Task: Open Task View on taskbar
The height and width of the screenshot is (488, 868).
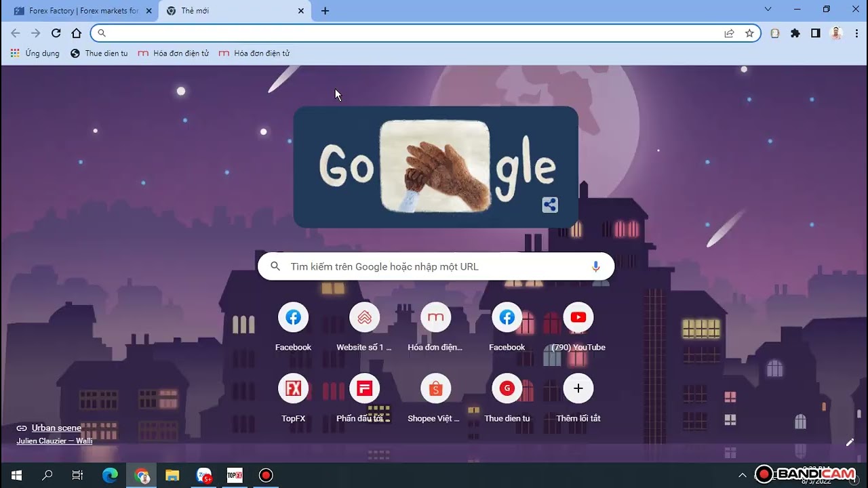Action: pos(77,475)
